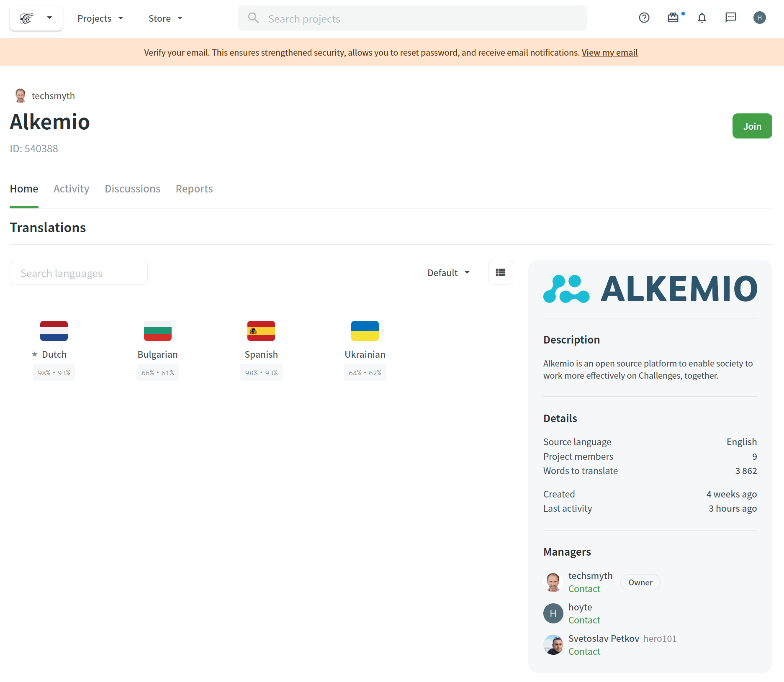Click the Ukrainian flag icon
The height and width of the screenshot is (682, 784).
365,331
